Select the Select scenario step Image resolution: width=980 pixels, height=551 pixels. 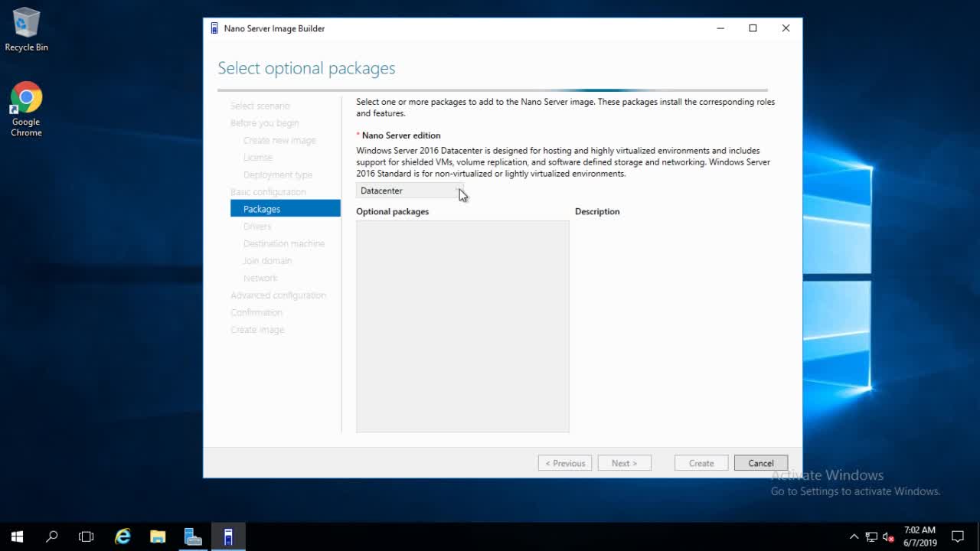[x=260, y=106]
